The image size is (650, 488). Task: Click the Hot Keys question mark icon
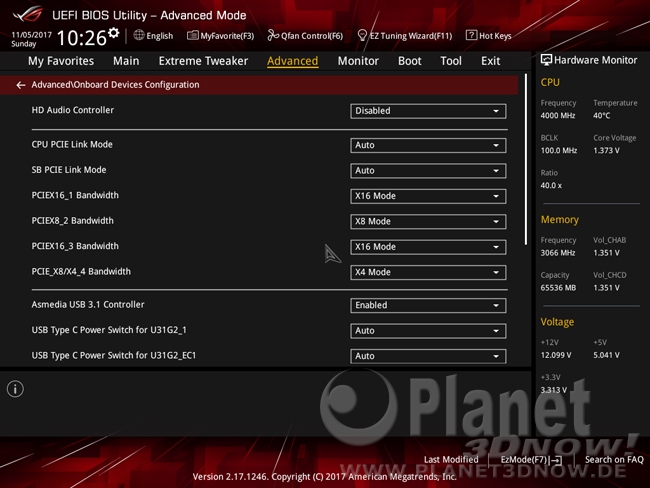coord(471,35)
